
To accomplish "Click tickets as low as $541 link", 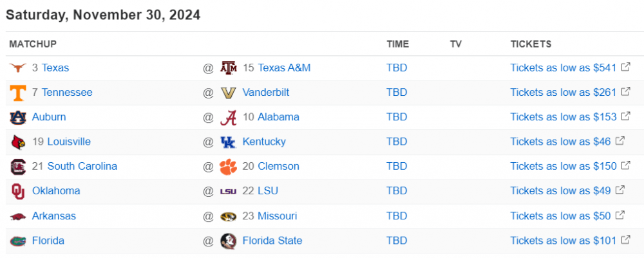I will 563,68.
